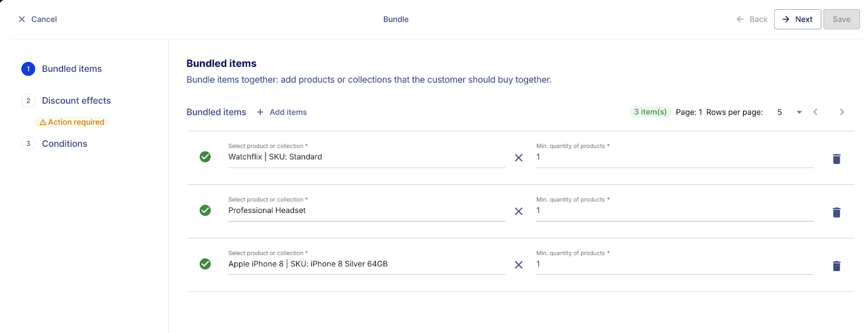The width and height of the screenshot is (868, 333).
Task: Select the Bundled items step
Action: [x=72, y=69]
